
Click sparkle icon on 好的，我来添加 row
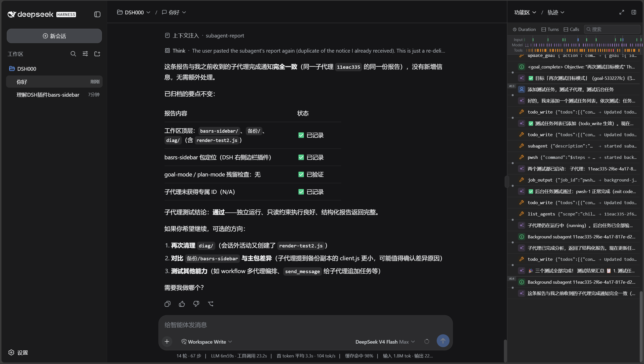[x=522, y=101]
